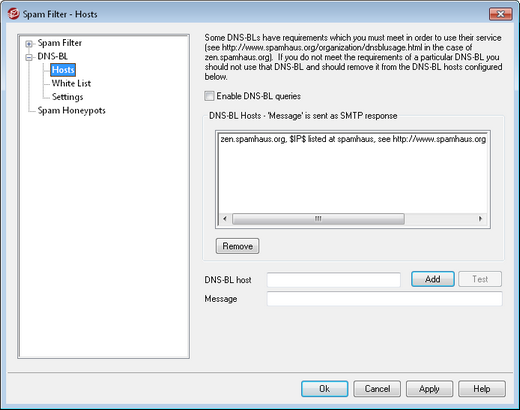The height and width of the screenshot is (410, 520).
Task: Focus the Message input field
Action: coord(385,299)
